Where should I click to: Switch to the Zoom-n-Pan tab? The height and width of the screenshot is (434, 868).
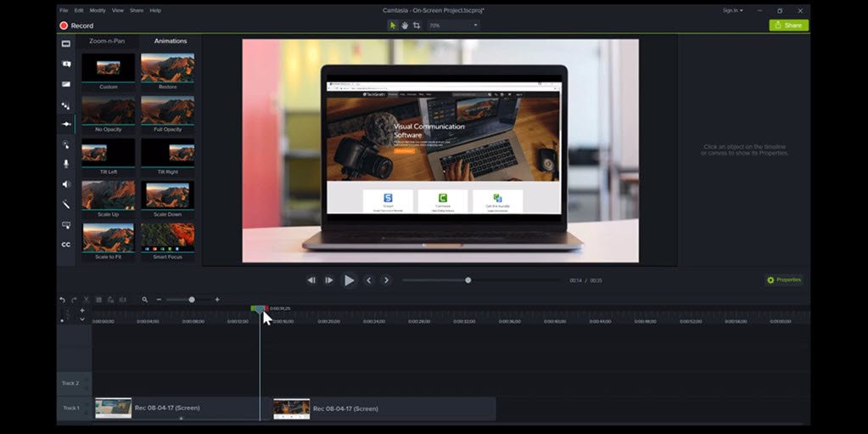tap(107, 41)
